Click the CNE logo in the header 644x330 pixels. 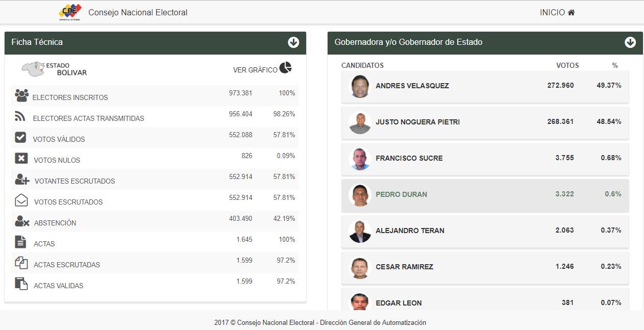(x=70, y=12)
